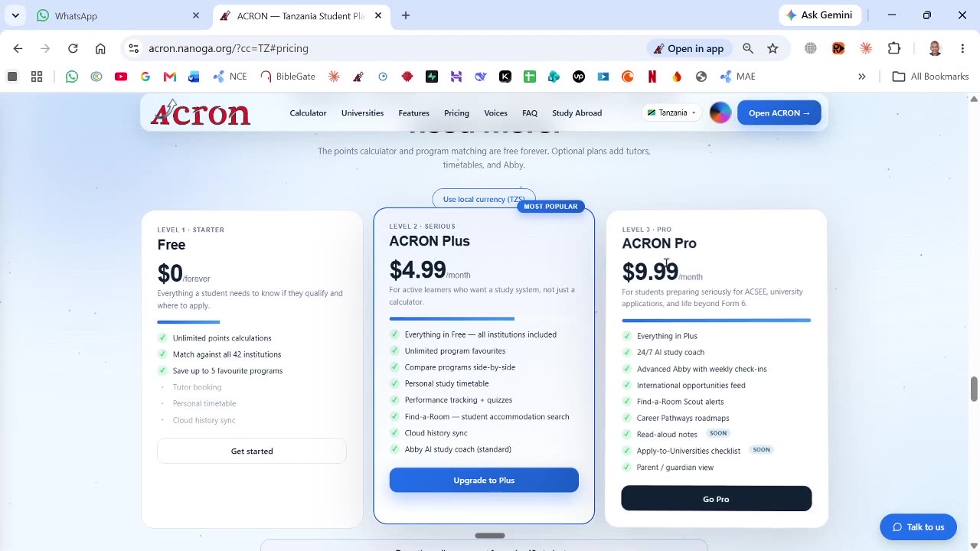Go to the Pricing nav item

(x=456, y=113)
